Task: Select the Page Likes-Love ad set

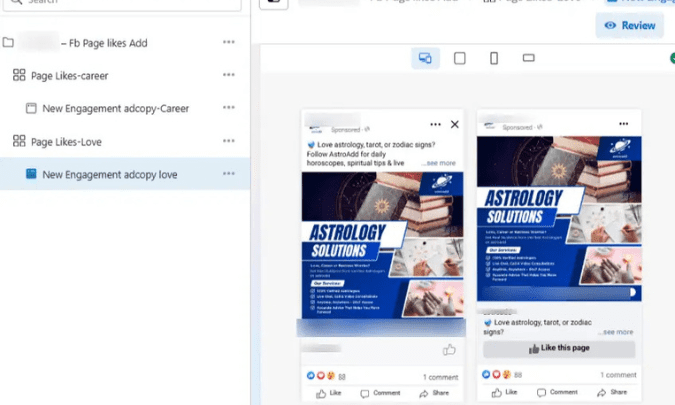Action: click(x=66, y=141)
